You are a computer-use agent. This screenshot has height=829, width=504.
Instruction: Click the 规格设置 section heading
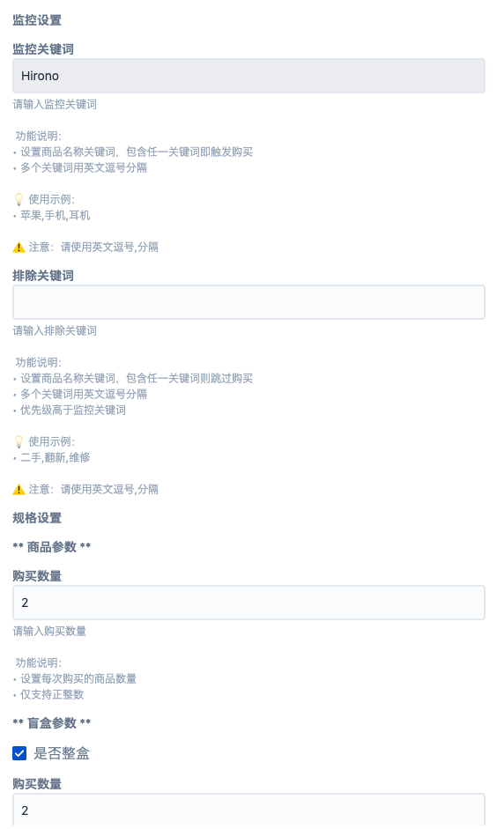pos(37,518)
